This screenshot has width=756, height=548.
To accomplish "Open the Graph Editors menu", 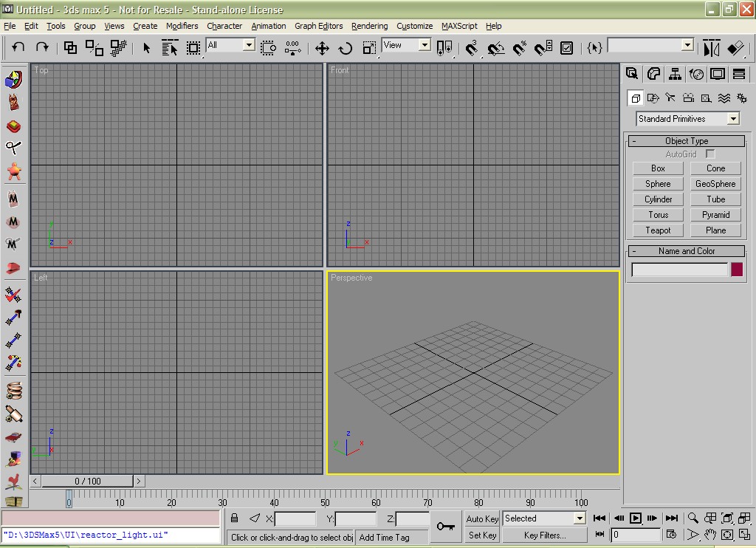I will point(319,26).
